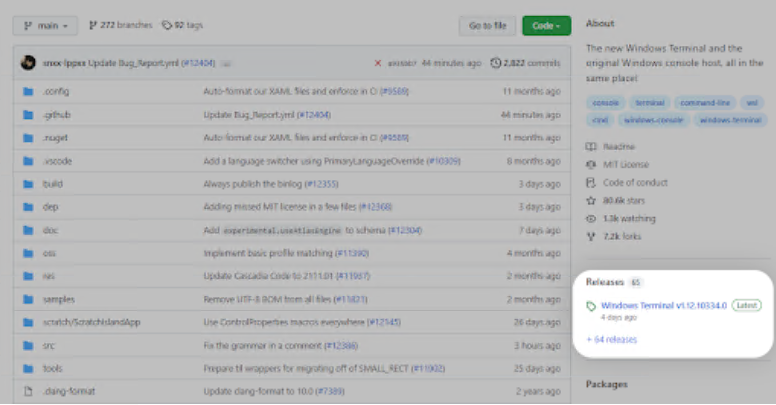Image resolution: width=776 pixels, height=405 pixels.
Task: Click the Go to file button
Action: [x=487, y=25]
